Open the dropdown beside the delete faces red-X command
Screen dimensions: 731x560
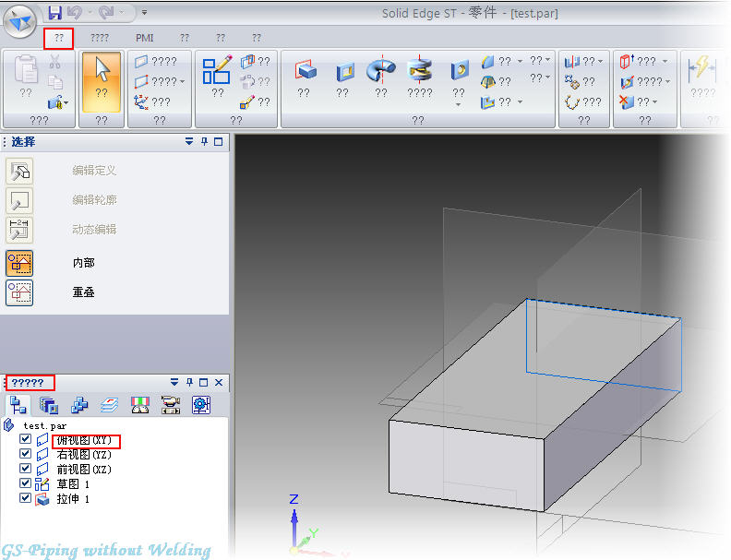pyautogui.click(x=655, y=101)
